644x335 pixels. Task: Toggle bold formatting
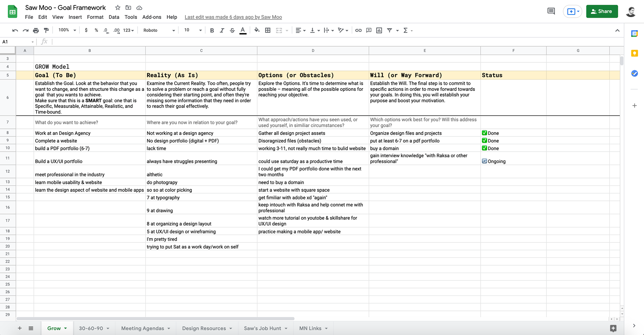[212, 31]
